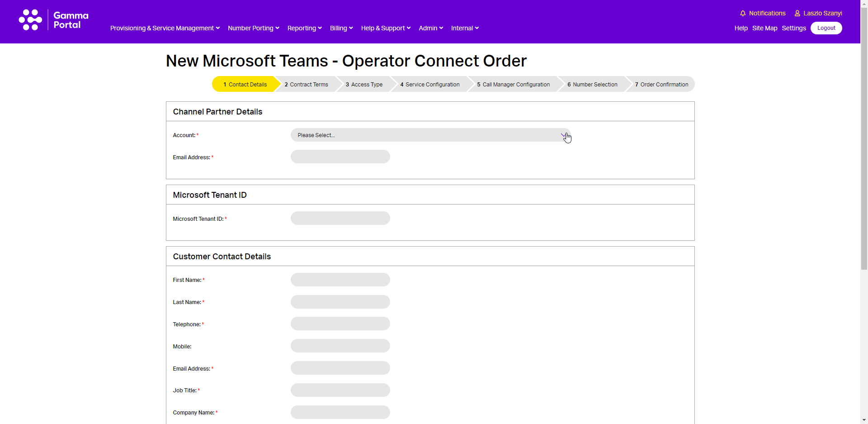The height and width of the screenshot is (424, 868).
Task: Focus the First Name field
Action: [340, 280]
